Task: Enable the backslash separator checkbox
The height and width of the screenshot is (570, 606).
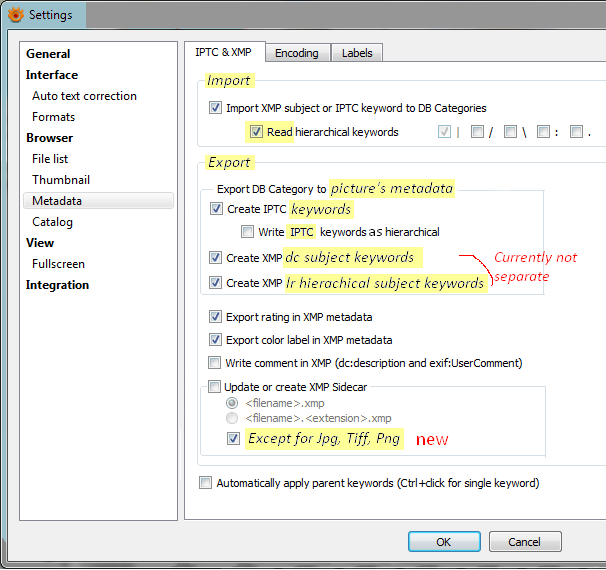Action: (x=510, y=132)
